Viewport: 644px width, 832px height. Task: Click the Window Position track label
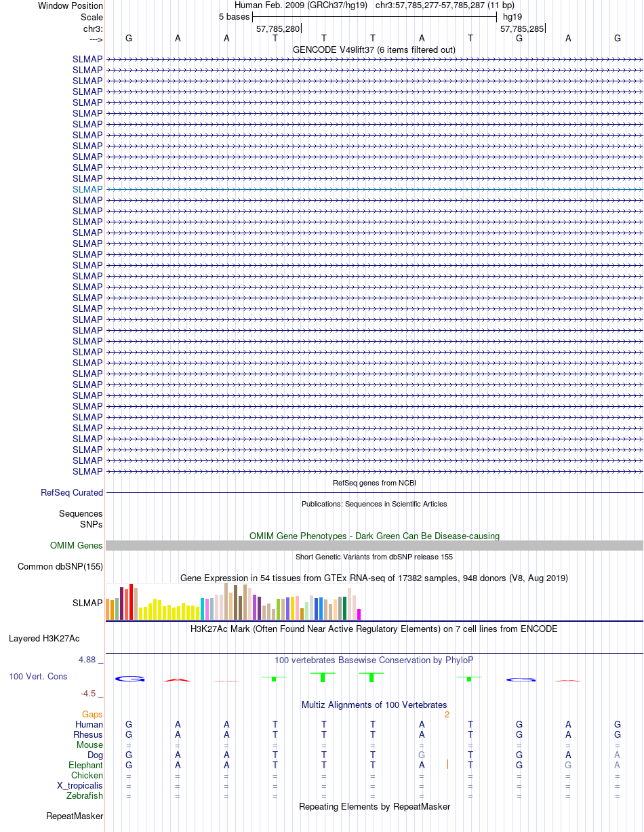71,6
